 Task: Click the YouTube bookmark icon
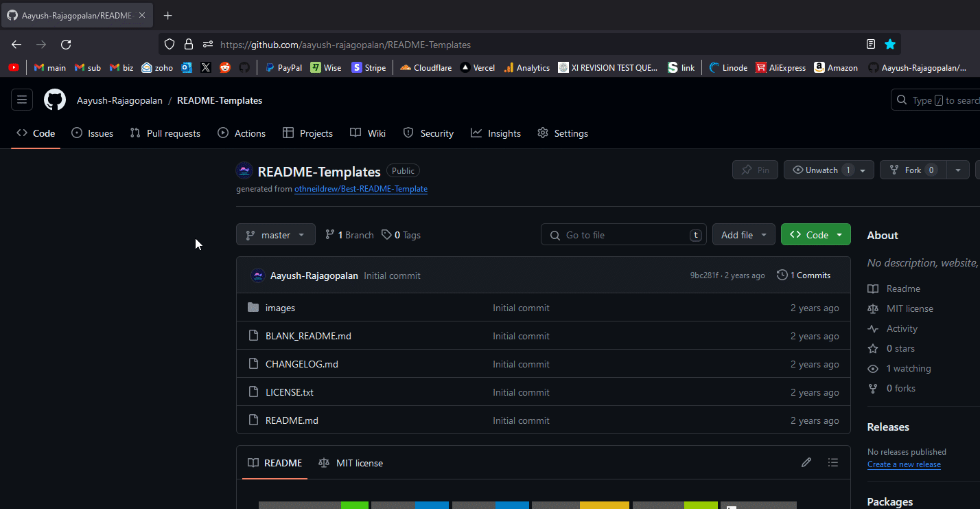[x=13, y=67]
